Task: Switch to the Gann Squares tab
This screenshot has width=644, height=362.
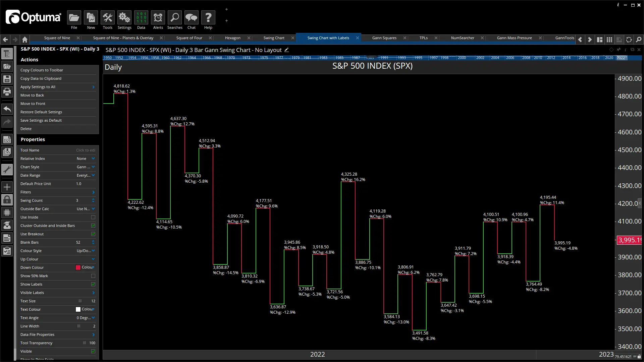Action: pyautogui.click(x=384, y=38)
